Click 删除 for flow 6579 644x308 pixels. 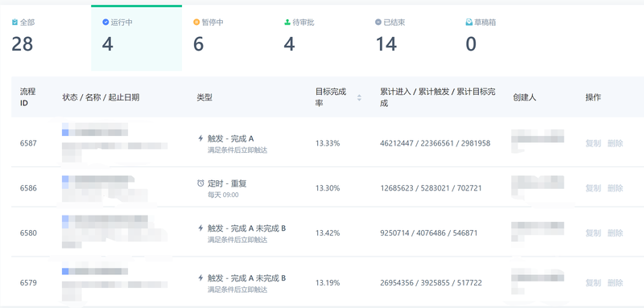point(615,282)
